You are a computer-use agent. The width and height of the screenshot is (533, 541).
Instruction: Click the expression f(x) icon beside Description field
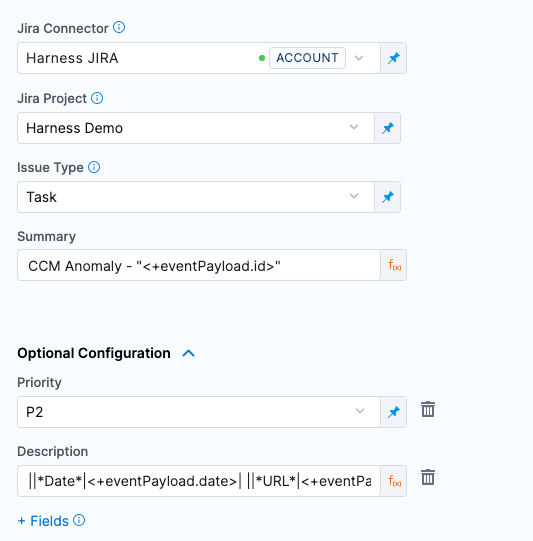tap(394, 481)
